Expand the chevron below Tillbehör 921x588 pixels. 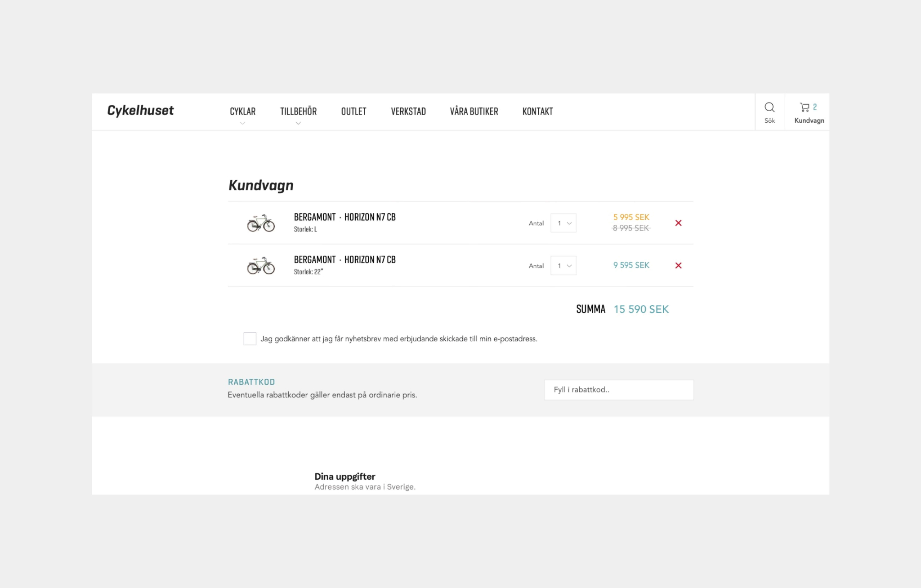tap(298, 123)
